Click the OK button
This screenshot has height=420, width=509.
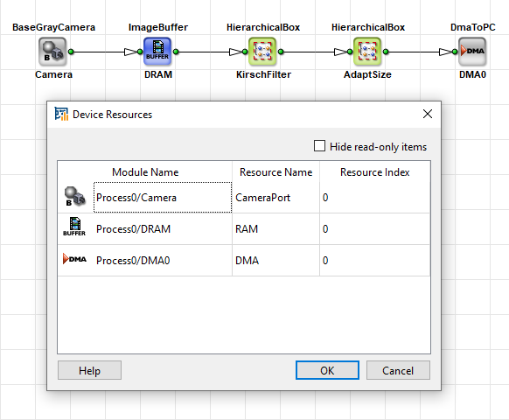point(327,370)
